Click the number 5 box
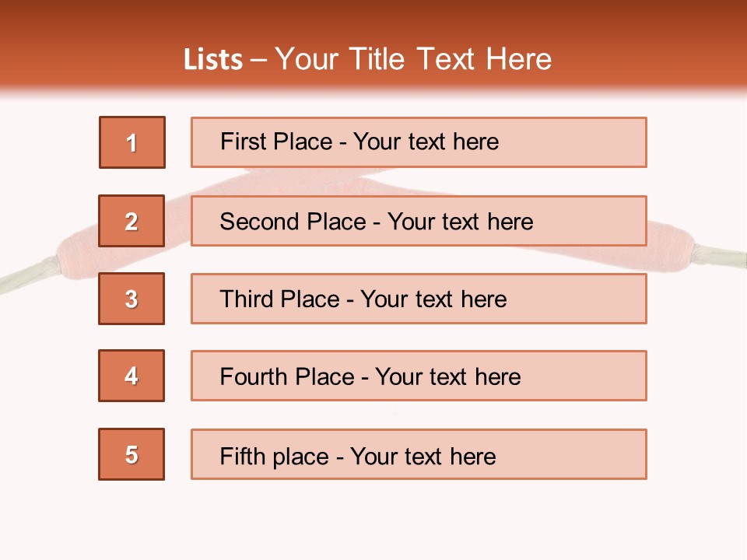747x560 pixels. 132,454
